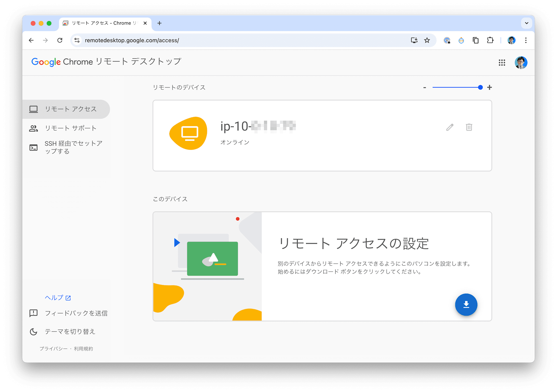Click the このデバイス section label

[x=170, y=199]
